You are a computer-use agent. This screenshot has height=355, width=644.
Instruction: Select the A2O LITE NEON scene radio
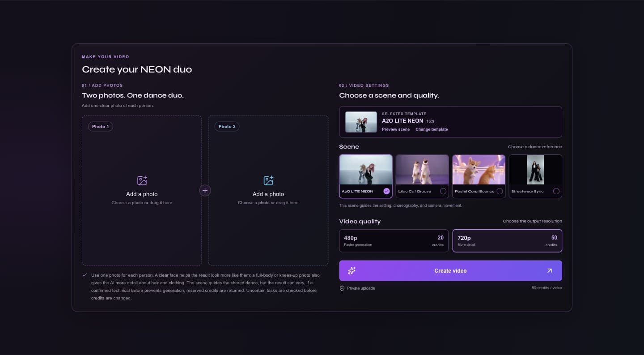point(386,191)
